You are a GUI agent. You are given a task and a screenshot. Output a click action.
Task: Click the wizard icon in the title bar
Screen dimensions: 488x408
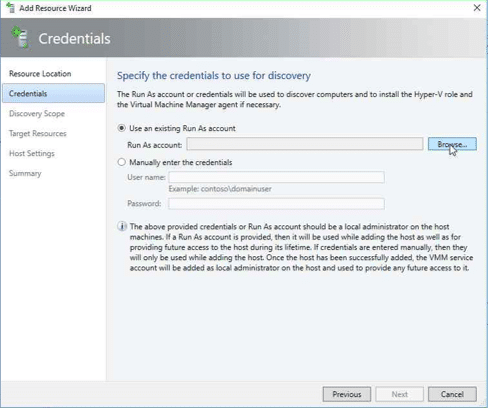(x=10, y=8)
